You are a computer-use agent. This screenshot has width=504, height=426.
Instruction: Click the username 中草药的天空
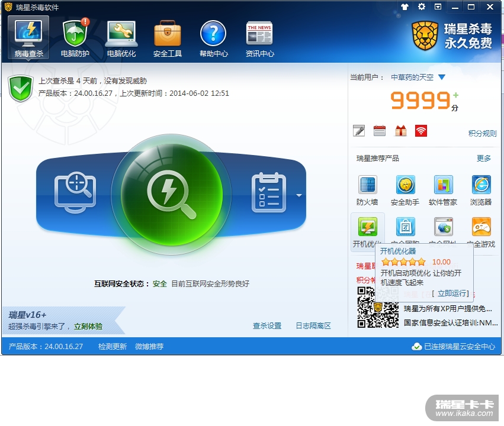click(412, 78)
